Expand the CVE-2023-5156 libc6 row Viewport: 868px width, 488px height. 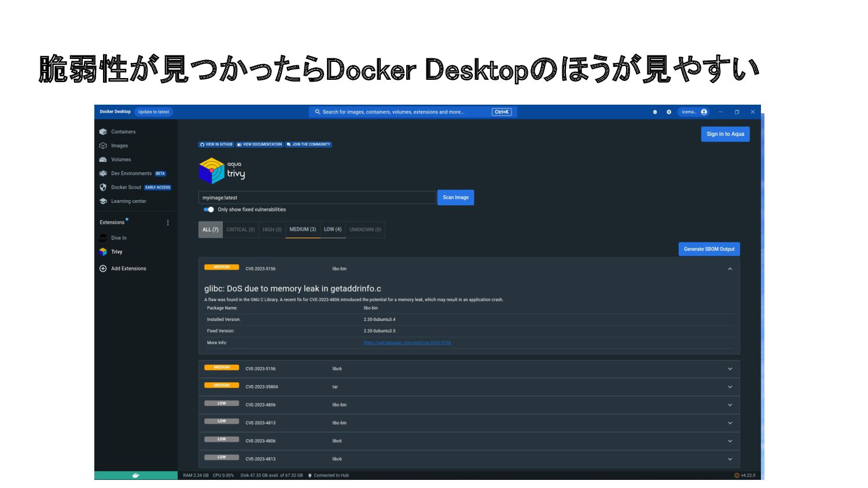pyautogui.click(x=730, y=369)
